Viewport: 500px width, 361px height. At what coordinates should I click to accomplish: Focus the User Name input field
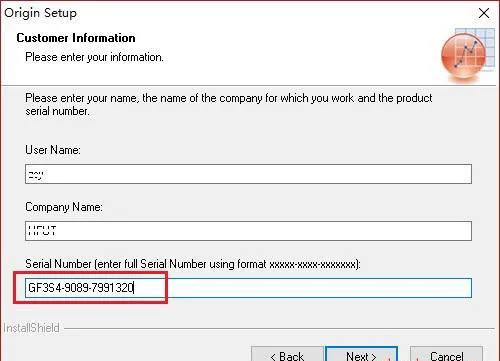click(248, 174)
